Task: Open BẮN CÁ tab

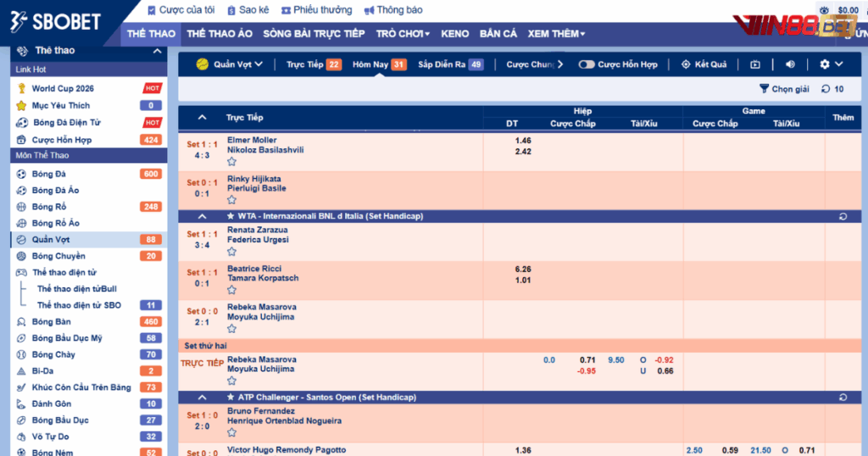Action: tap(498, 34)
